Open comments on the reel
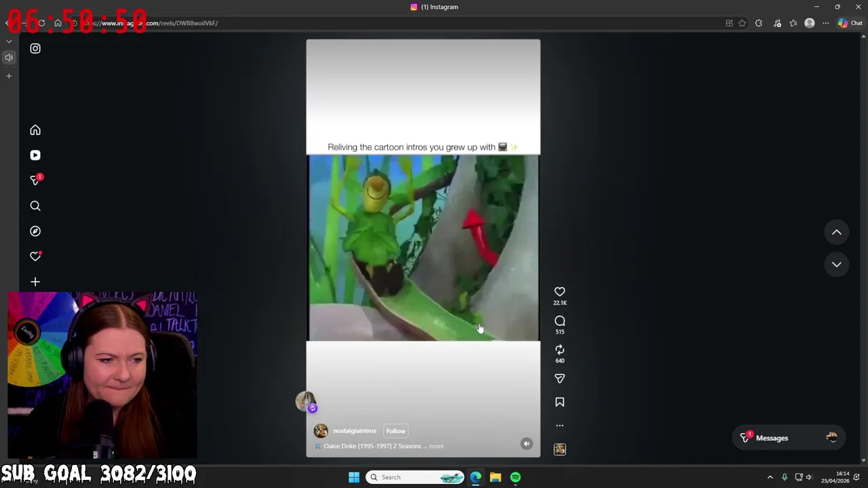This screenshot has height=488, width=868. (x=559, y=321)
